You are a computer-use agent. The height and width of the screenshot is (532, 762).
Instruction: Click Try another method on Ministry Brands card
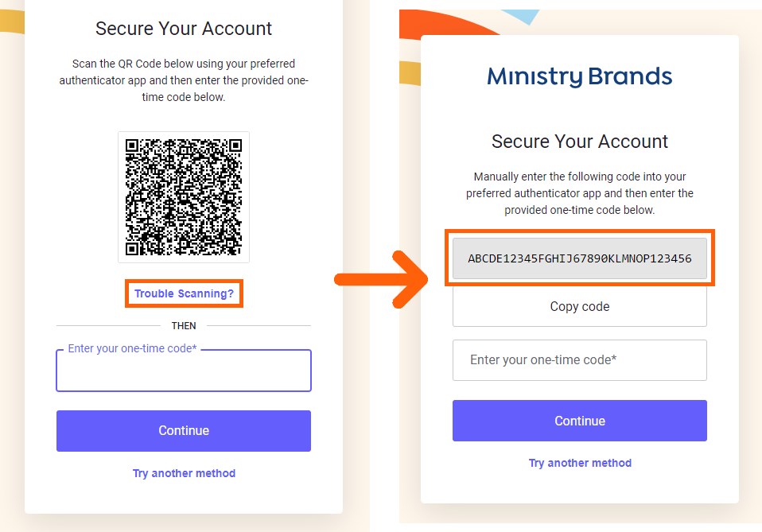pos(580,463)
